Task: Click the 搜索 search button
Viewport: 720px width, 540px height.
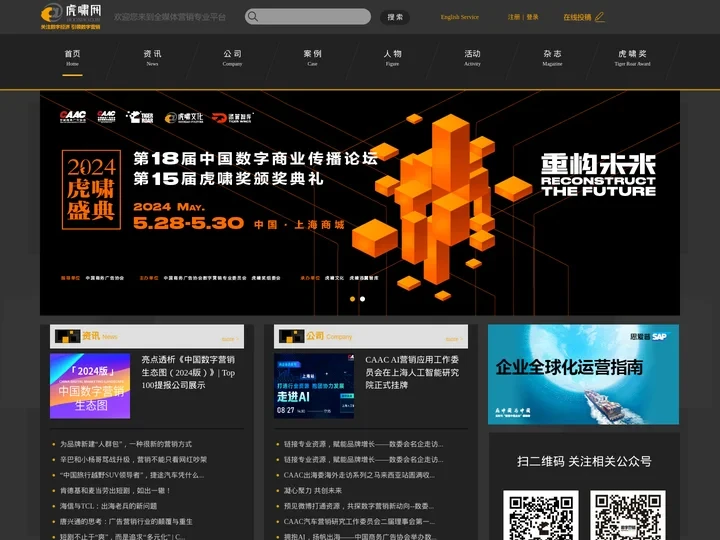Action: click(x=395, y=17)
